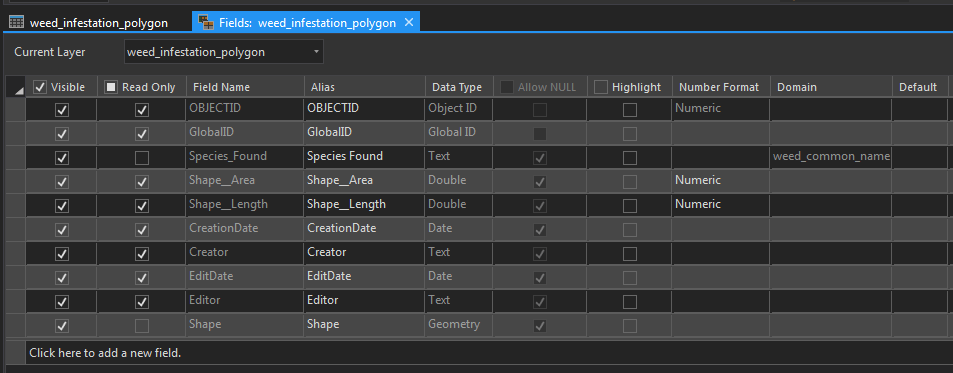
Task: Uncheck Visible for the Shape__Area row
Action: 61,182
